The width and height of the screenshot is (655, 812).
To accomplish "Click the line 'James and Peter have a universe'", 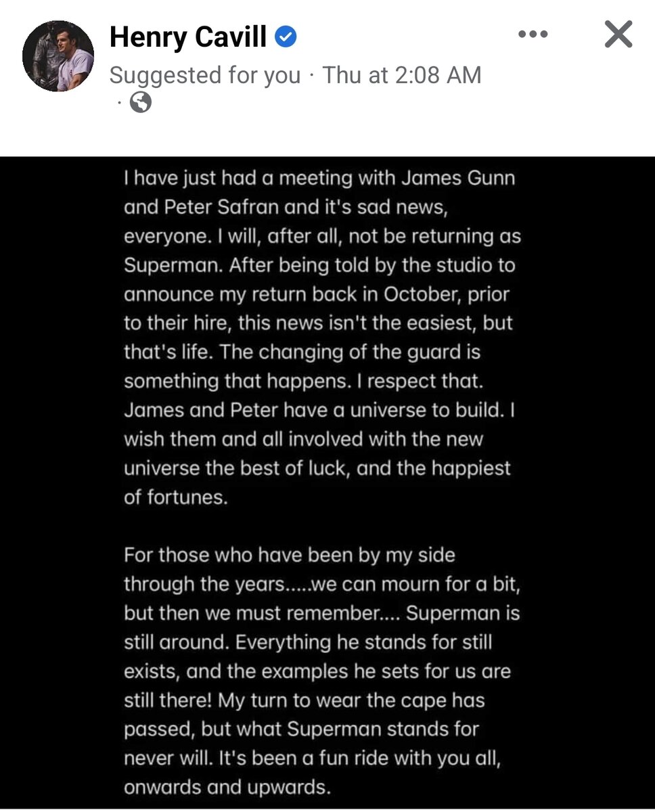I will point(320,411).
